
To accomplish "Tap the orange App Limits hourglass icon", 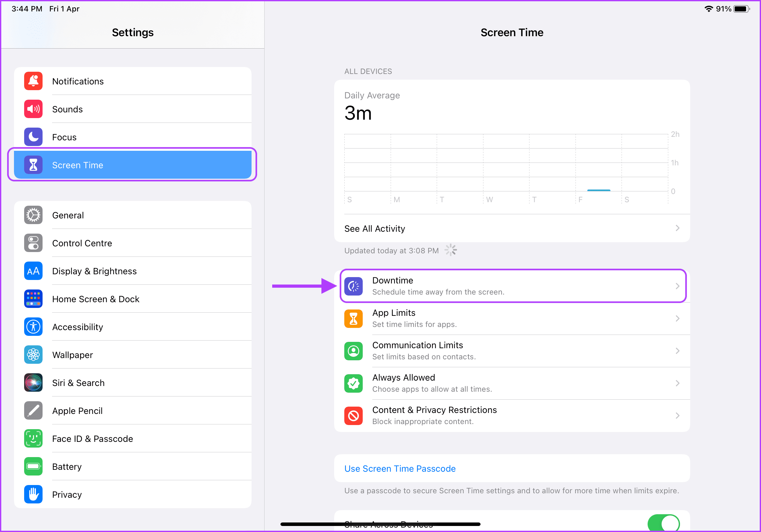I will click(x=353, y=318).
